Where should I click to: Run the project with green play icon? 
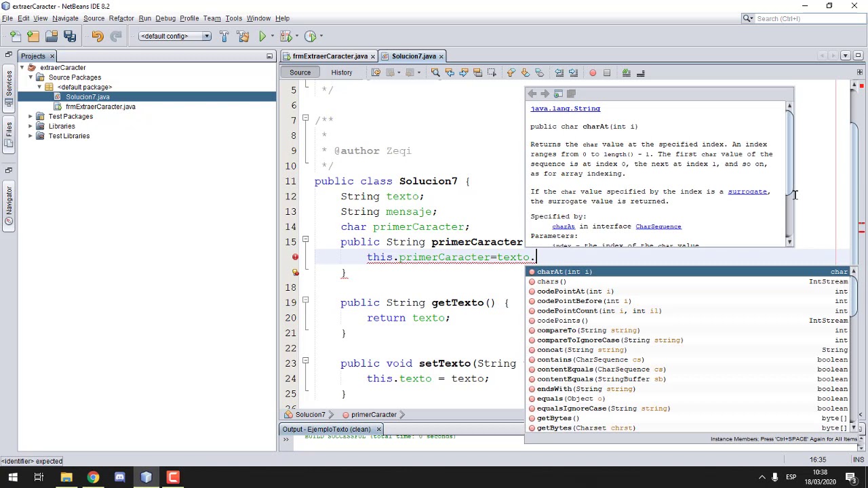click(x=262, y=36)
